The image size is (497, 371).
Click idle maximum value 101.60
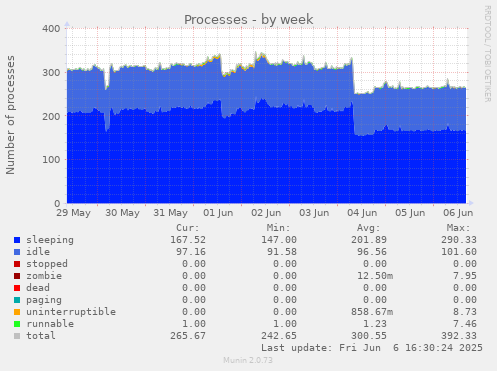[459, 252]
